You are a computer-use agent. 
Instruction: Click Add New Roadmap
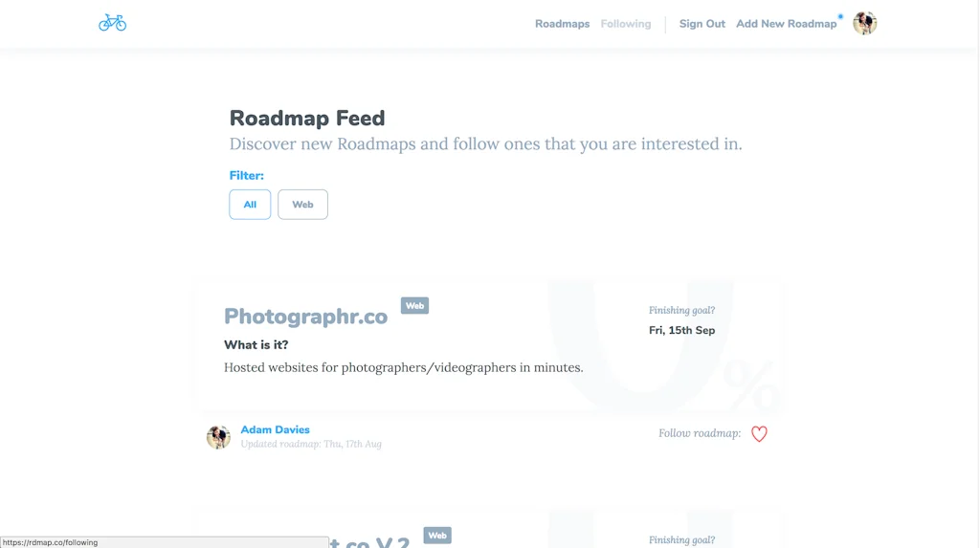pos(786,24)
